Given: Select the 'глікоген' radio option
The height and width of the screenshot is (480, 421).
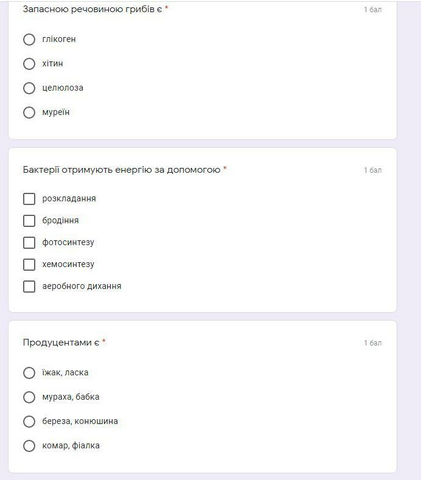Looking at the screenshot, I should point(29,39).
